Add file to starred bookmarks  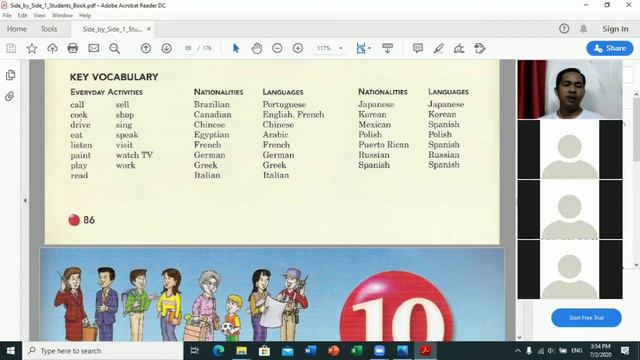[32, 48]
